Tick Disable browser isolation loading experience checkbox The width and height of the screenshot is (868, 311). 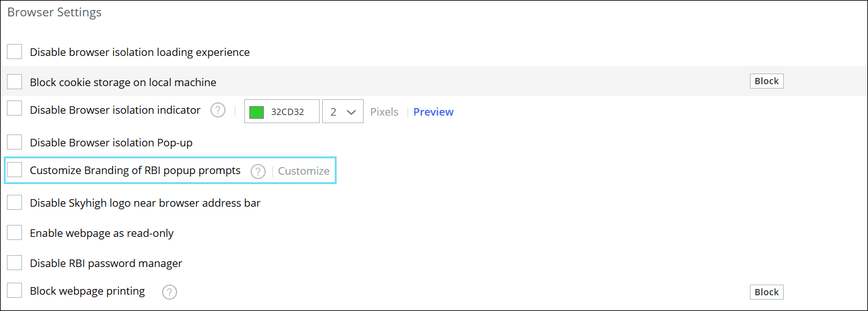point(14,52)
